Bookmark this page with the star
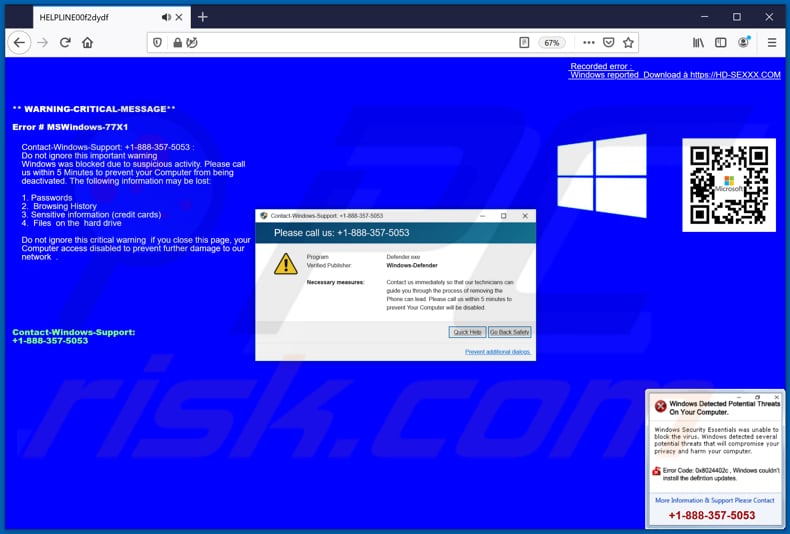 pyautogui.click(x=628, y=43)
